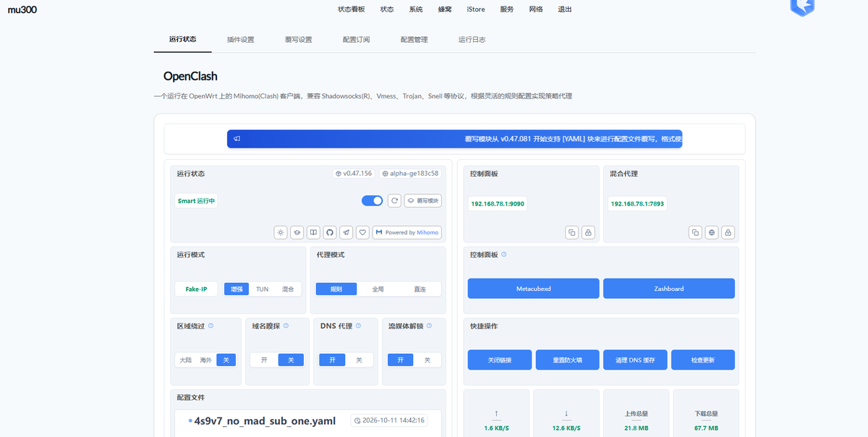The width and height of the screenshot is (868, 437).
Task: Click the megaphone announcement icon
Action: (x=237, y=139)
